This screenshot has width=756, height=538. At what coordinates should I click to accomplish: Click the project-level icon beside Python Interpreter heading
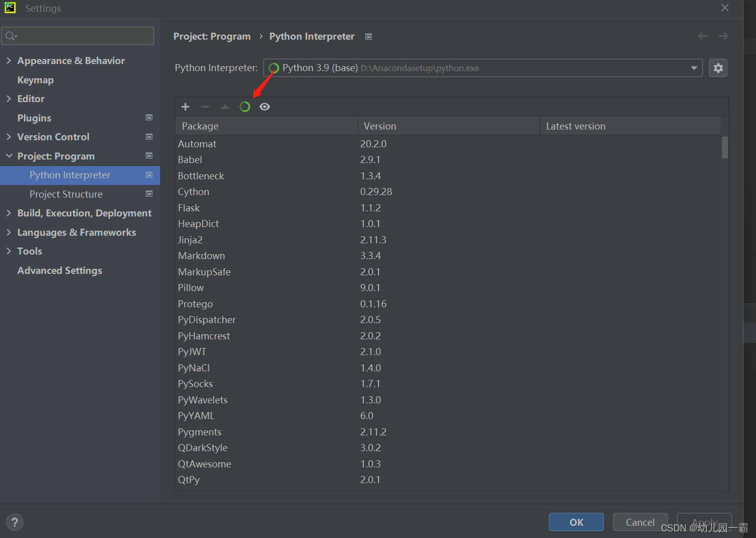pyautogui.click(x=369, y=37)
